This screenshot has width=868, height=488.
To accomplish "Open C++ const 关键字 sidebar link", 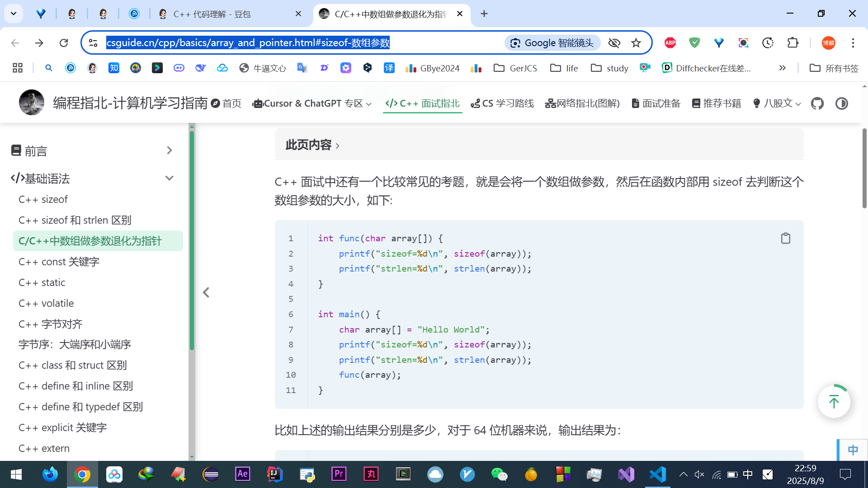I will pos(59,262).
